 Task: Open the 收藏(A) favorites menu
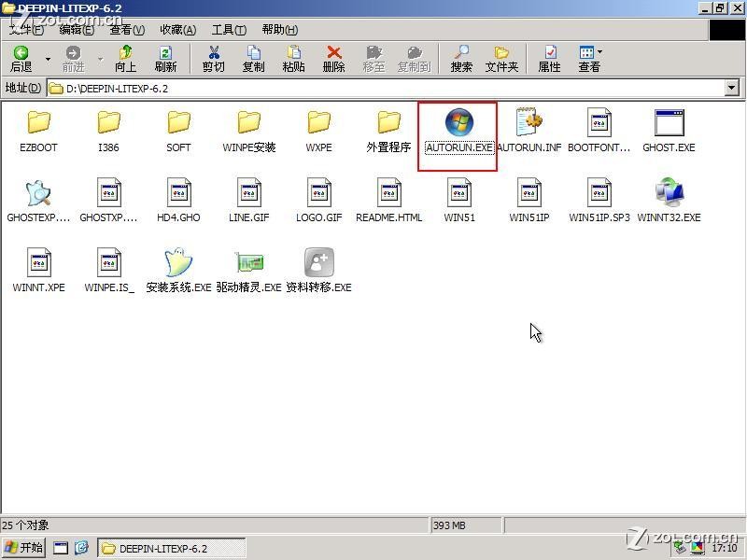click(177, 30)
